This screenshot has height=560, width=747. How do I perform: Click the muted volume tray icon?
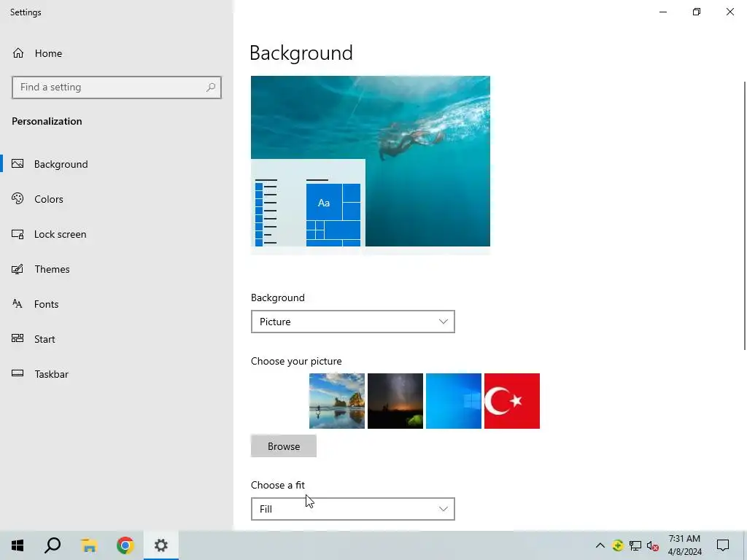point(653,545)
